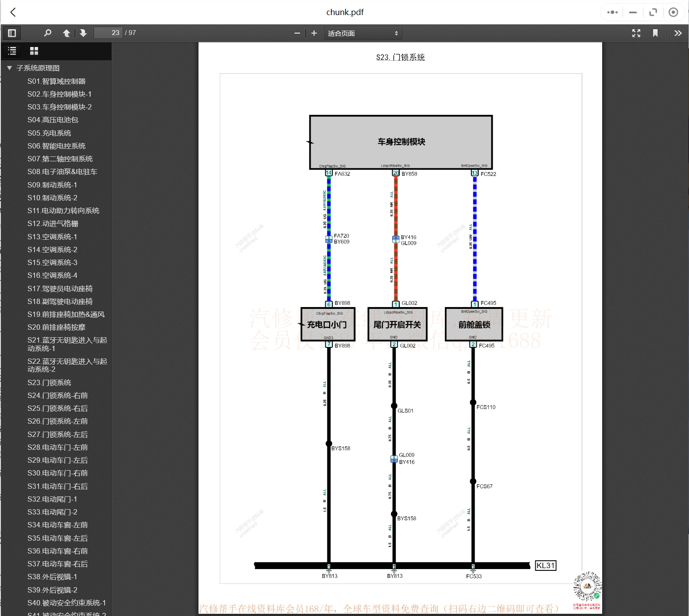Open the 适合页面 zoom dropdown
Image resolution: width=689 pixels, height=616 pixels.
coord(363,33)
